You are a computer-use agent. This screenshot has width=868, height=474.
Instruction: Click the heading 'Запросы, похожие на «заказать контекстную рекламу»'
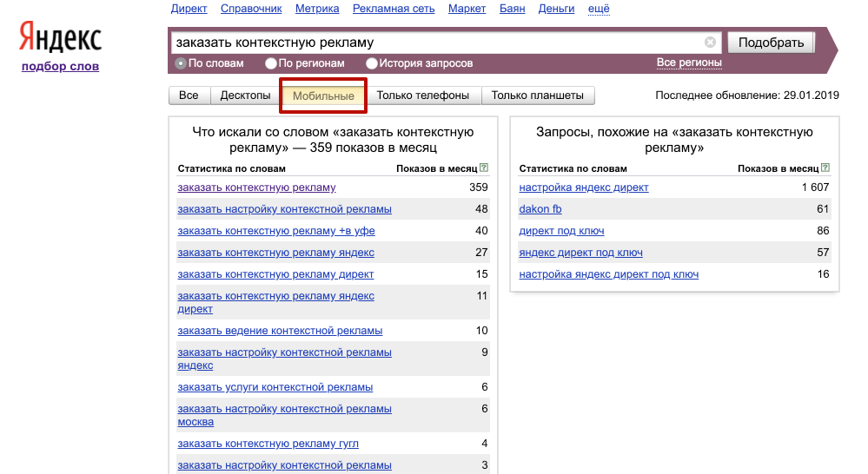(674, 140)
